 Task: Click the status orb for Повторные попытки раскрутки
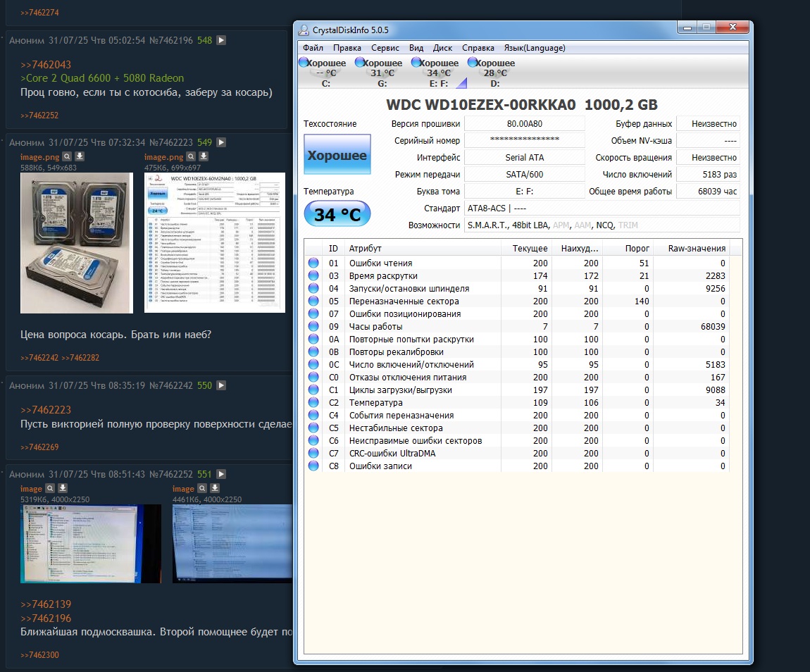coord(313,339)
